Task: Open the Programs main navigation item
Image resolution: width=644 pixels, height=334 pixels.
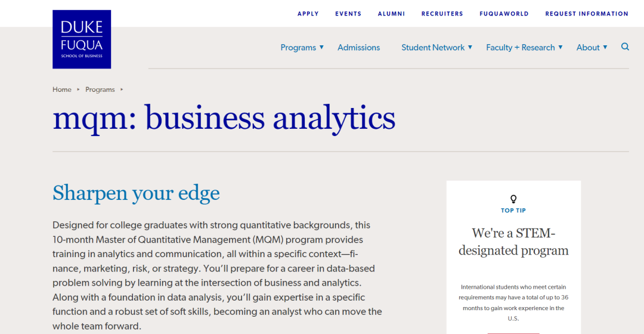Action: [298, 48]
